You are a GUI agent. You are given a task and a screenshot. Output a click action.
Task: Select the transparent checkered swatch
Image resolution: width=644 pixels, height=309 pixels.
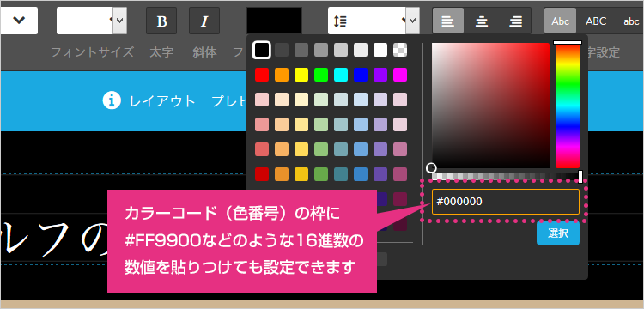(x=400, y=50)
